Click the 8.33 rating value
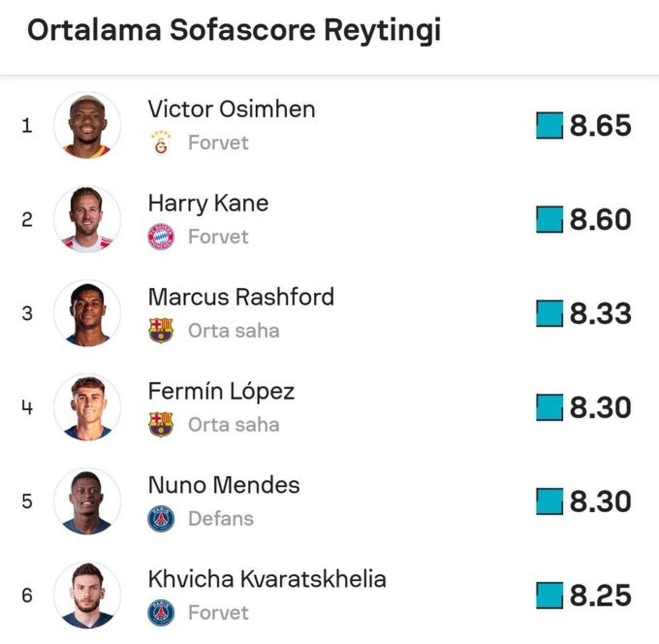The width and height of the screenshot is (659, 644). [x=600, y=314]
